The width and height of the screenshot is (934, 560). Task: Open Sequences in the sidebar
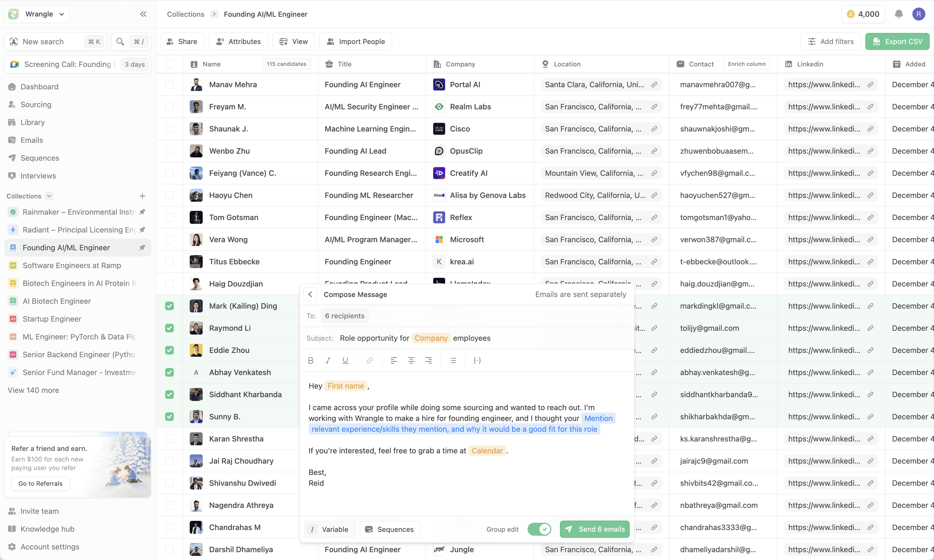pos(40,158)
